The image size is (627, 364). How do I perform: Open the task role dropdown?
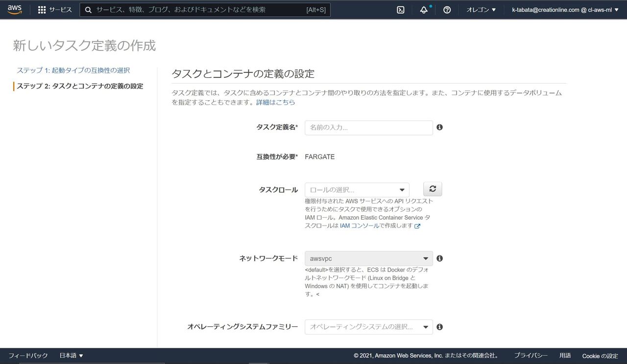(357, 190)
